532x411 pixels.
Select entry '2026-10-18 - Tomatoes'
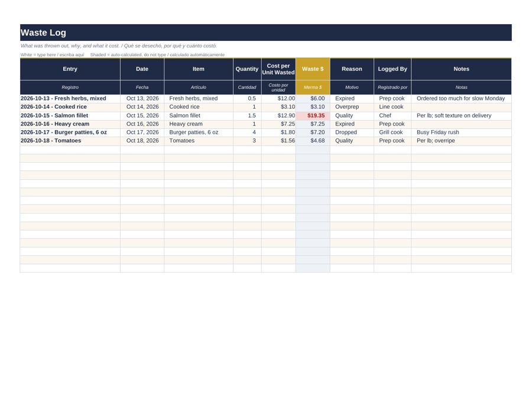tap(70, 141)
